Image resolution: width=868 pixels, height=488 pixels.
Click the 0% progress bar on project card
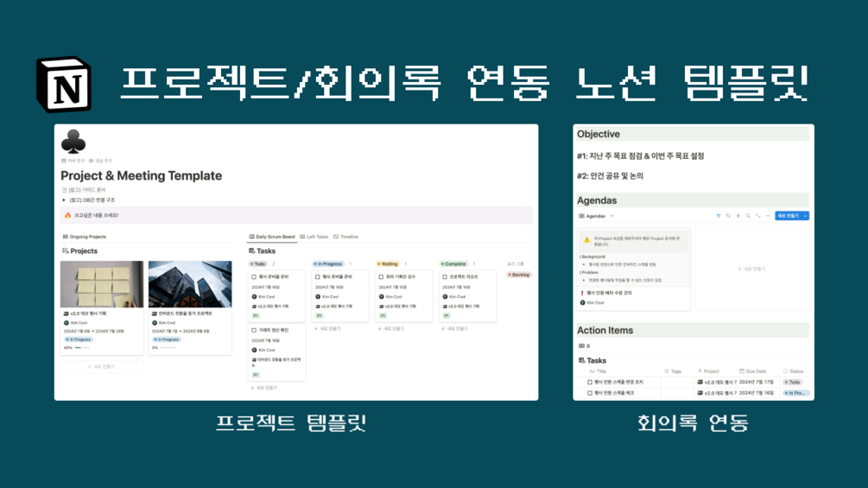pos(168,348)
